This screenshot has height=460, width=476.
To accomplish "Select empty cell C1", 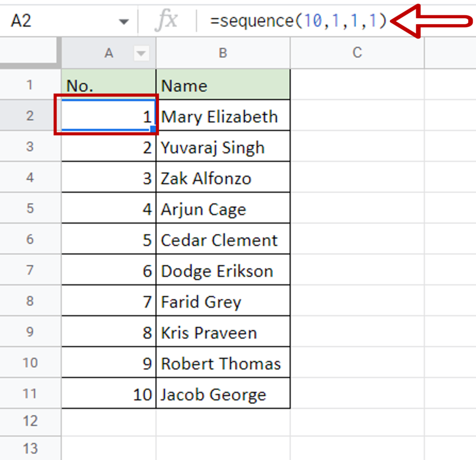I will point(357,85).
